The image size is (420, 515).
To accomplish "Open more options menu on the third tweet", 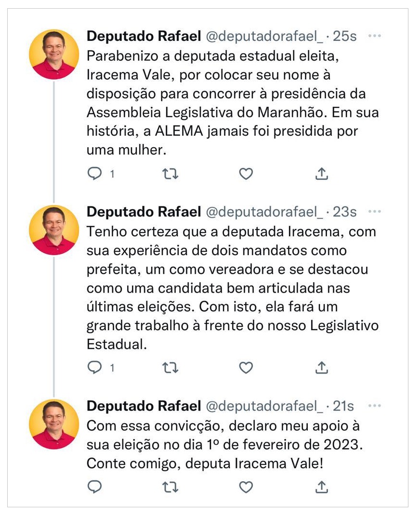I will coord(375,406).
